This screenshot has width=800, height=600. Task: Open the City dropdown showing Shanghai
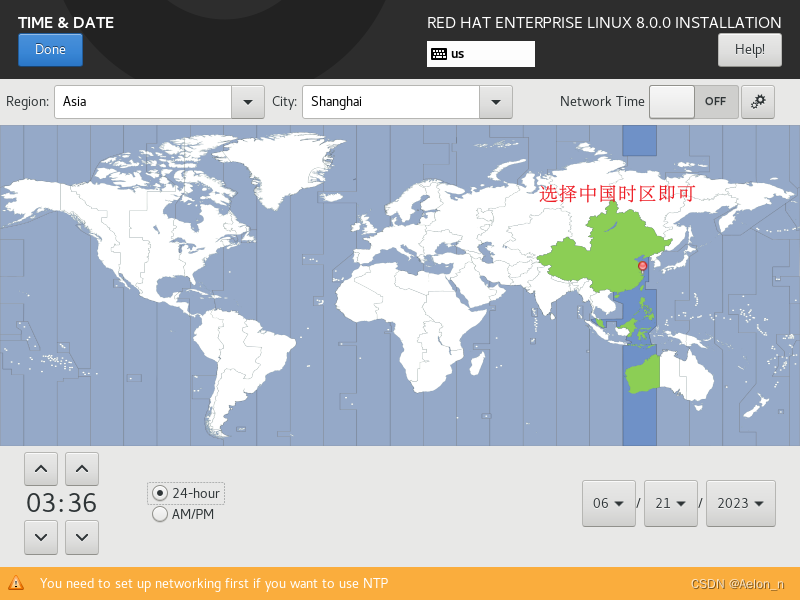point(407,102)
